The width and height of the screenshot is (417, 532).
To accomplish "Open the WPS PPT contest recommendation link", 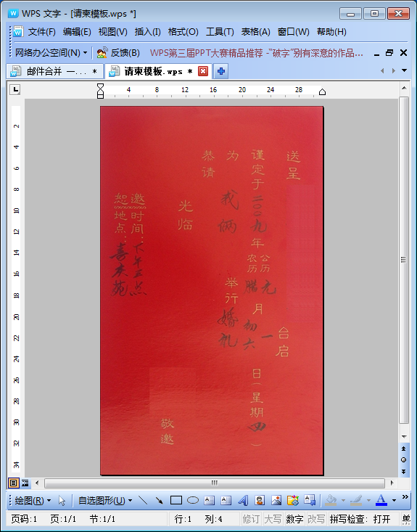I will [257, 52].
